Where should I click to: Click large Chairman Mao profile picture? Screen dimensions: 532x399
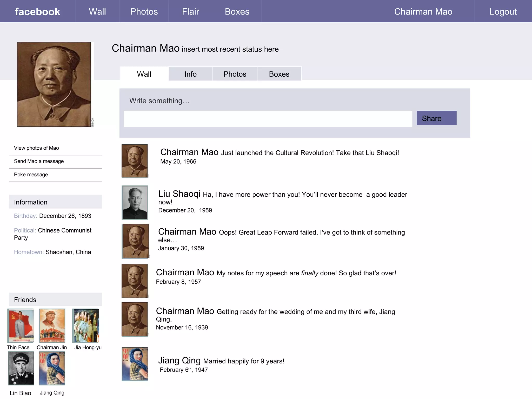[54, 84]
